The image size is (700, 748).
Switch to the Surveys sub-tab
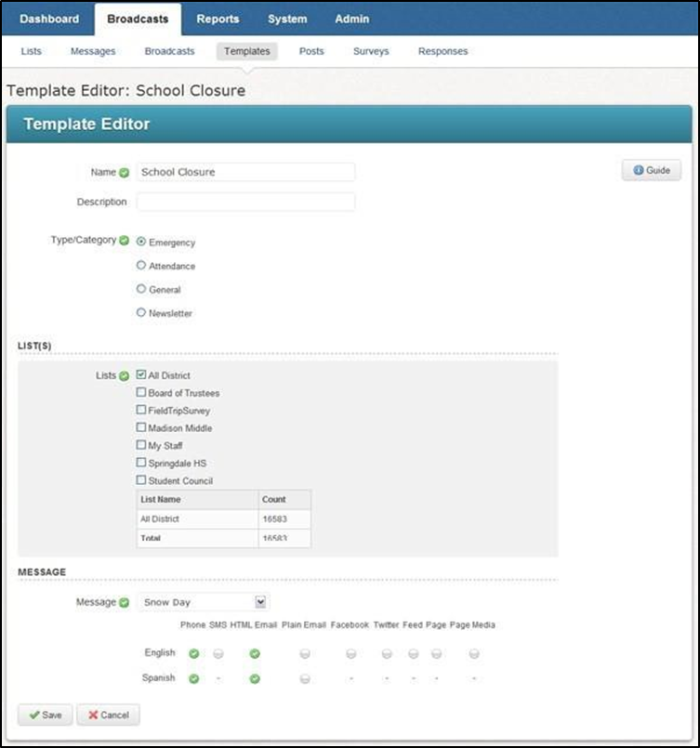371,51
